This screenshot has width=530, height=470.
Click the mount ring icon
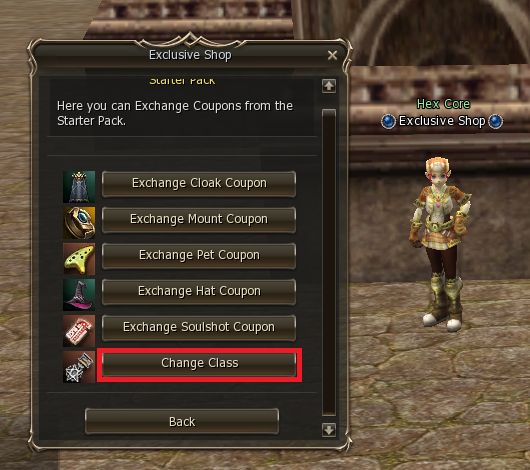pos(79,223)
